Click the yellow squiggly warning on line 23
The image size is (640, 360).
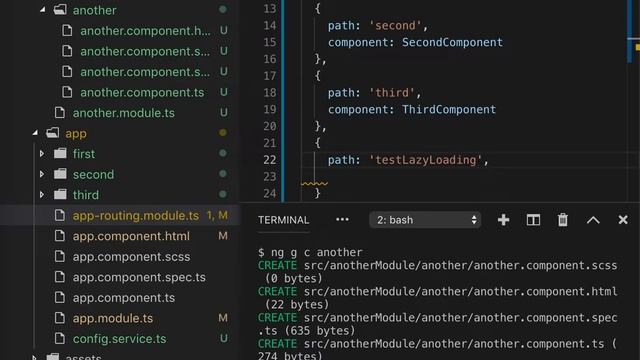pyautogui.click(x=314, y=184)
